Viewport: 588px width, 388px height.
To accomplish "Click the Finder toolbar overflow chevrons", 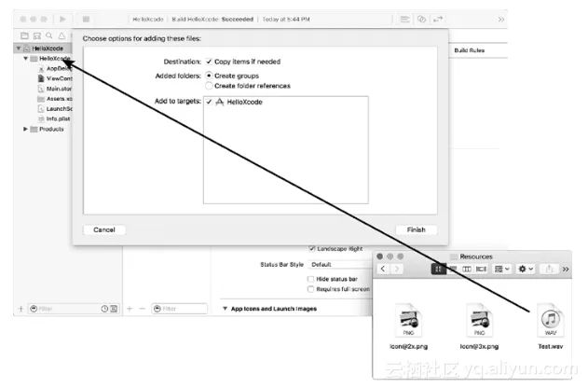I will tap(566, 269).
